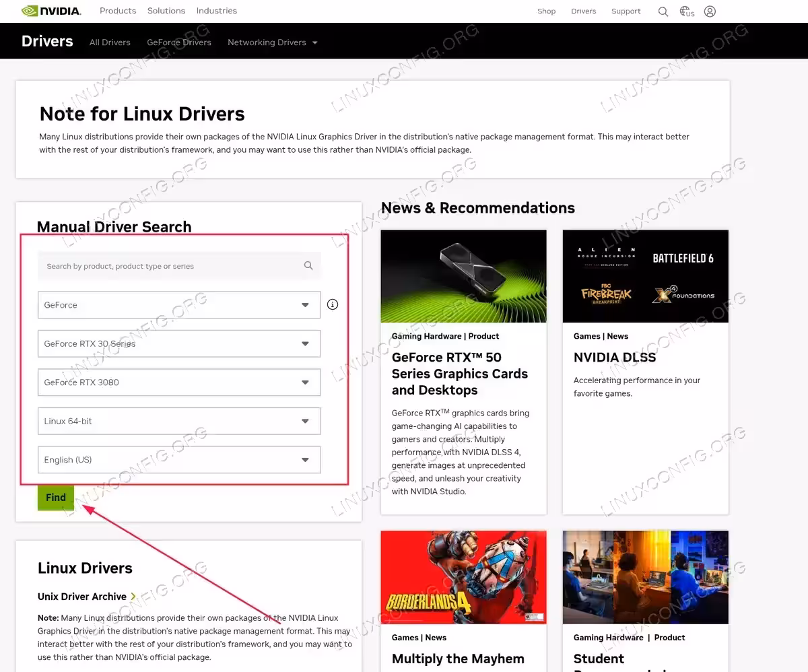Open the user account icon
This screenshot has height=672, width=808.
click(710, 11)
